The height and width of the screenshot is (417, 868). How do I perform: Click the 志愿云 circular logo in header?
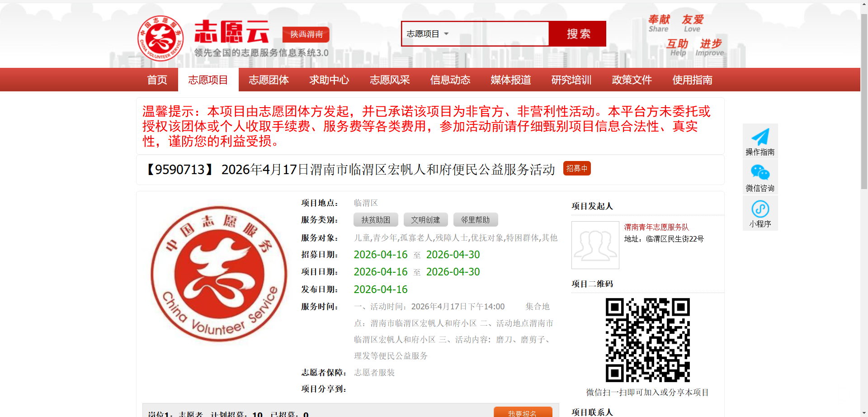click(160, 38)
